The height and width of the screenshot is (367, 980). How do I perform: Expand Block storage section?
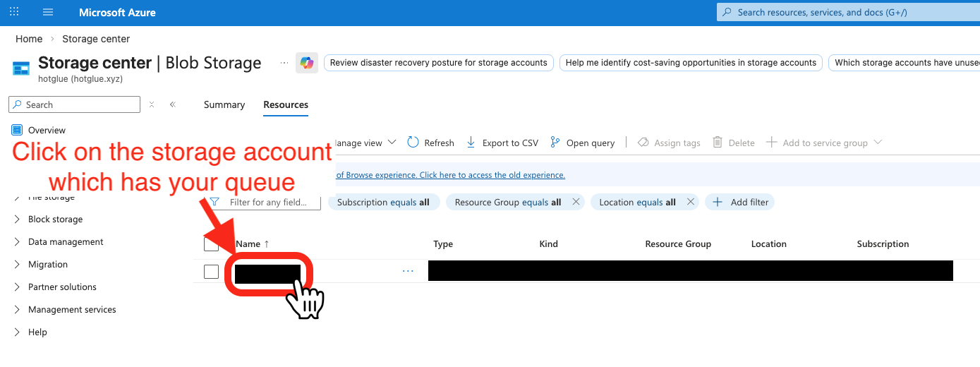point(55,219)
